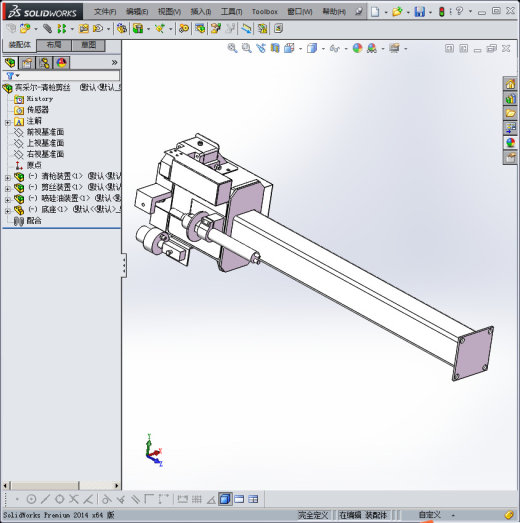Viewport: 520px width, 523px height.
Task: Open the Smart Fasteners tool
Action: [x=84, y=29]
